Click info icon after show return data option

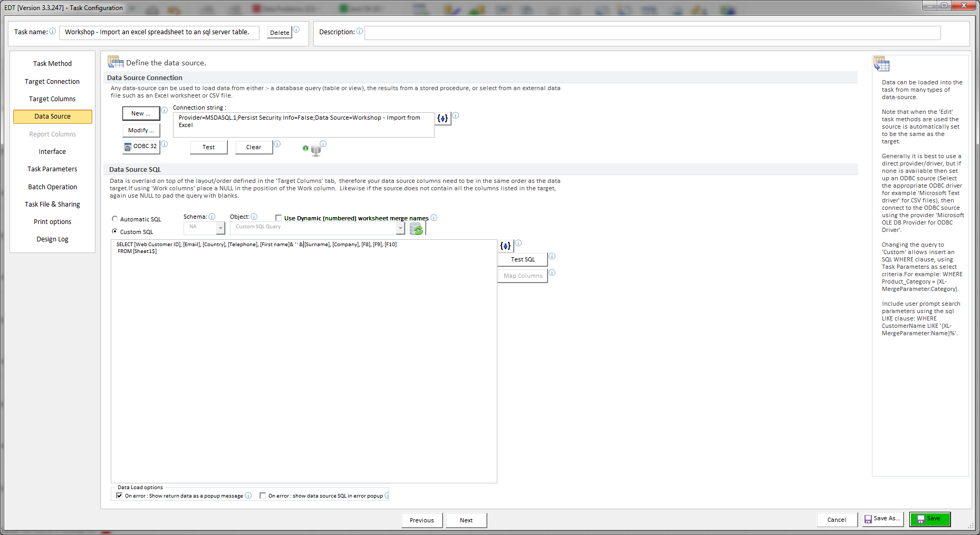tap(248, 495)
